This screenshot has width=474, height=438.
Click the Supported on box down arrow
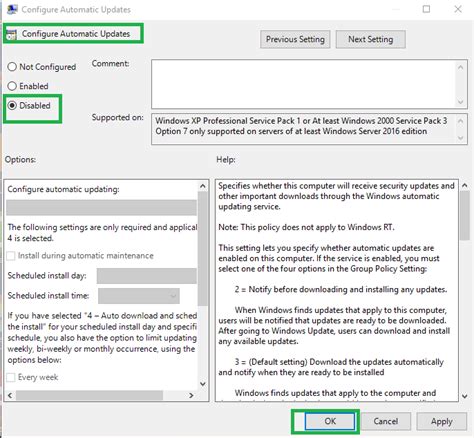460,138
